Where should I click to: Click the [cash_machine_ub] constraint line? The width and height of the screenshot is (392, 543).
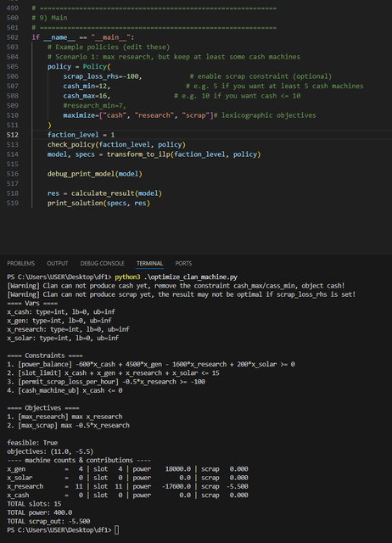click(x=64, y=390)
